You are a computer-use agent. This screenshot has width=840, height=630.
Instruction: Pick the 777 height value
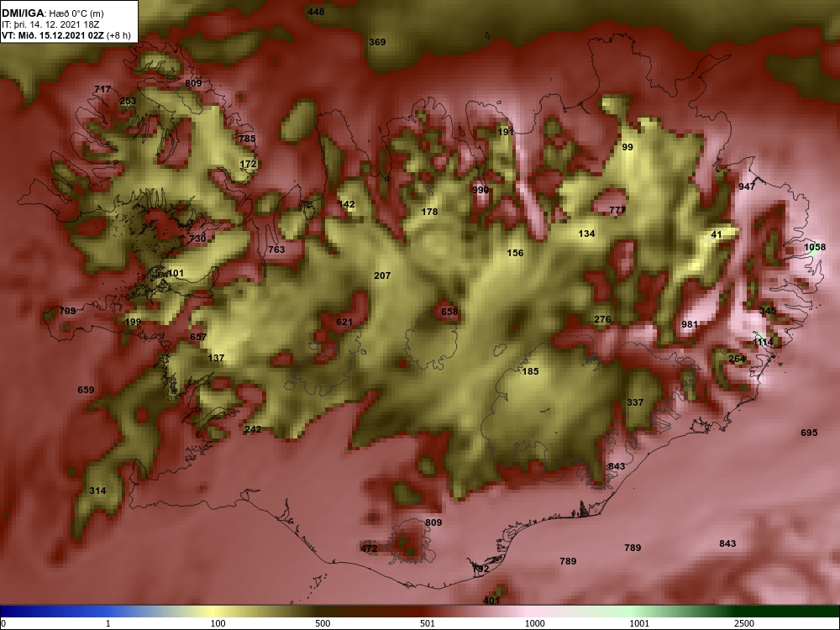tap(617, 210)
